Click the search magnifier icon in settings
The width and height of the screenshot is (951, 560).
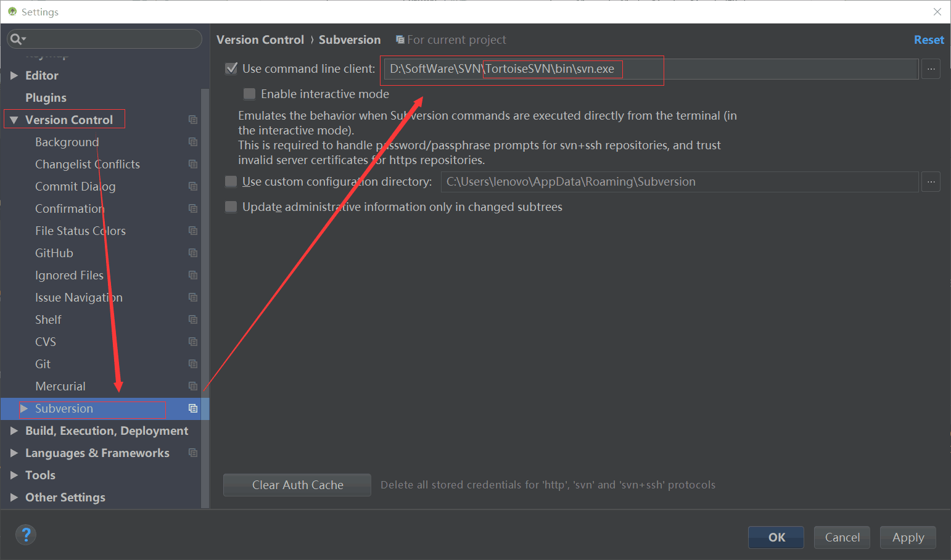(x=18, y=39)
